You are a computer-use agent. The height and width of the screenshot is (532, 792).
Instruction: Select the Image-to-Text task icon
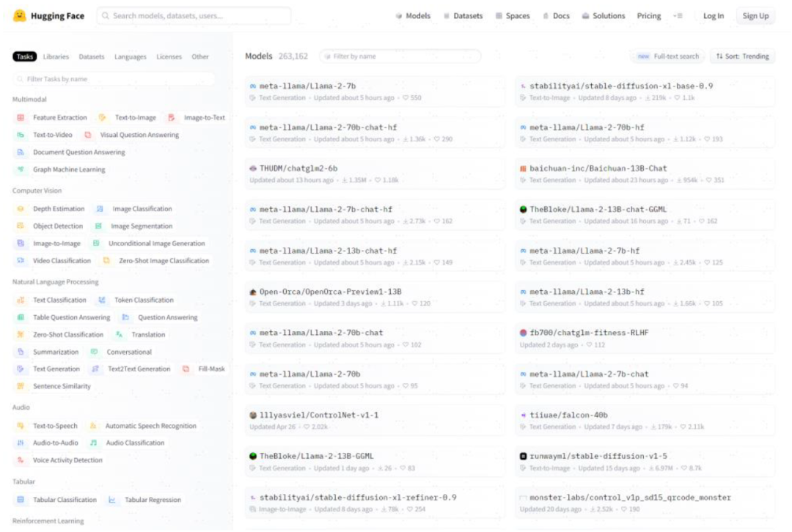[x=172, y=117]
